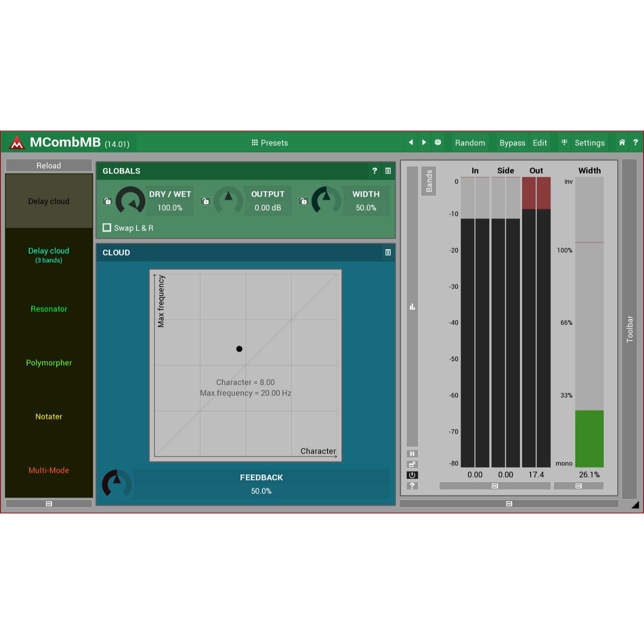Click the randomize dice icon
Screen dimensions: 644x644
pos(437,142)
